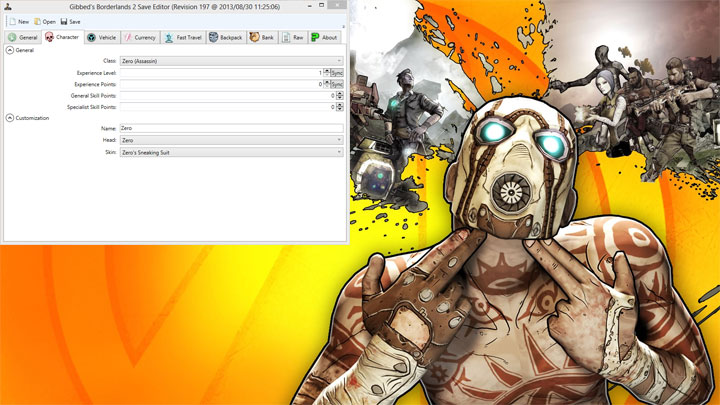The image size is (720, 405).
Task: Click the Save floppy disk icon
Action: click(63, 21)
